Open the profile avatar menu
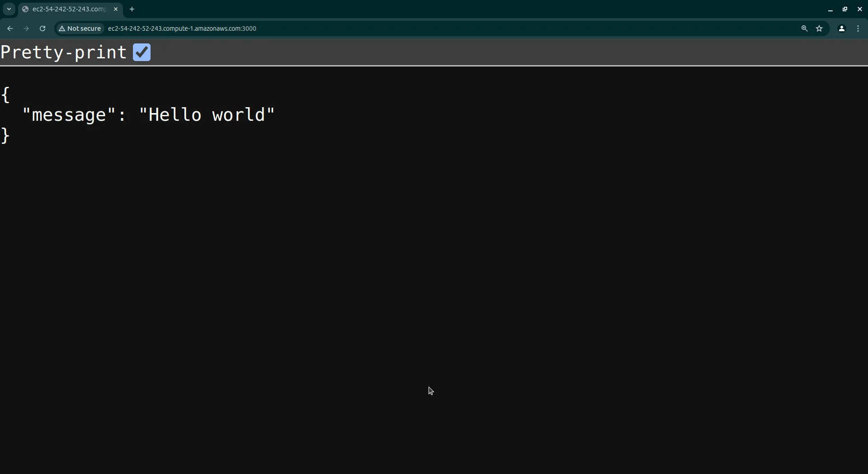 (842, 28)
